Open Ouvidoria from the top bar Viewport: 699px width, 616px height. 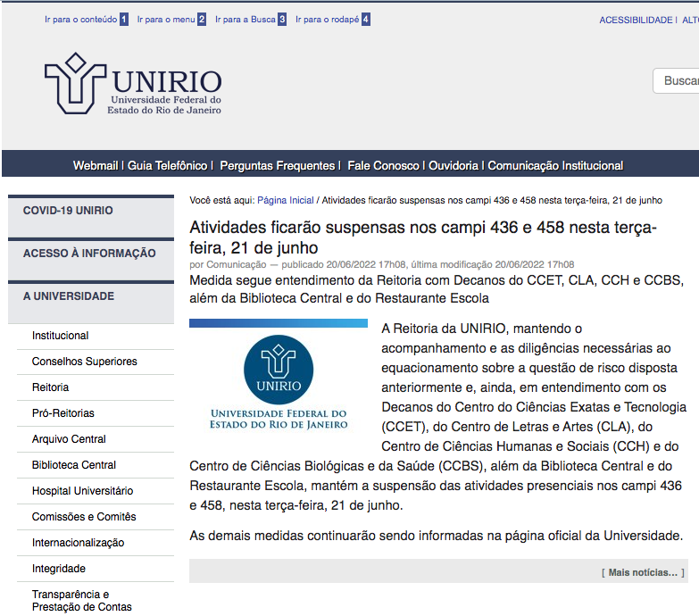pyautogui.click(x=454, y=165)
